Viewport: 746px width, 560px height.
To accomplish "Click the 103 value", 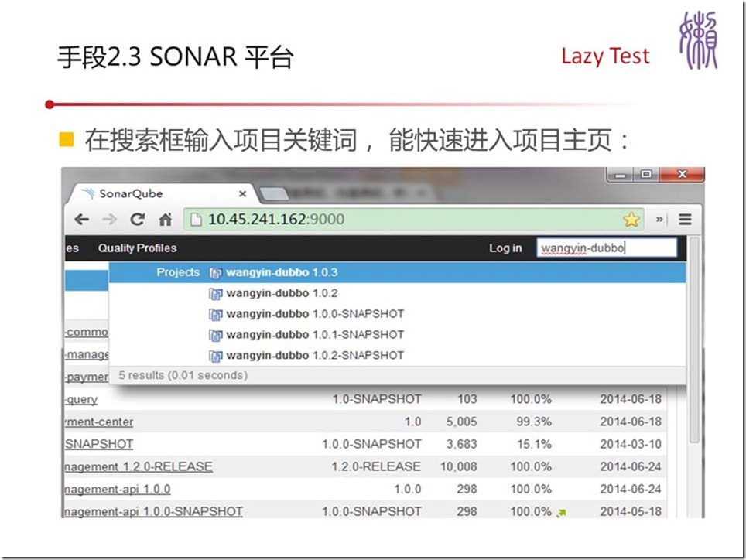I will tap(467, 399).
